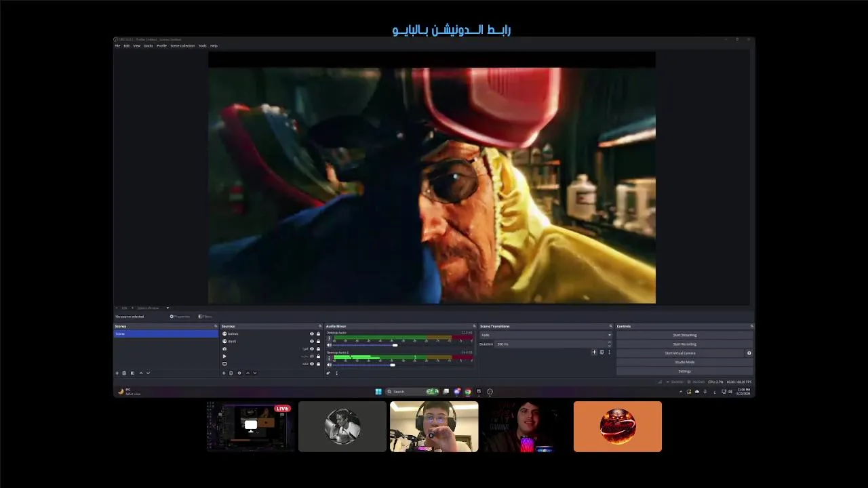The width and height of the screenshot is (868, 488).
Task: Click Start Recording button
Action: (x=685, y=344)
